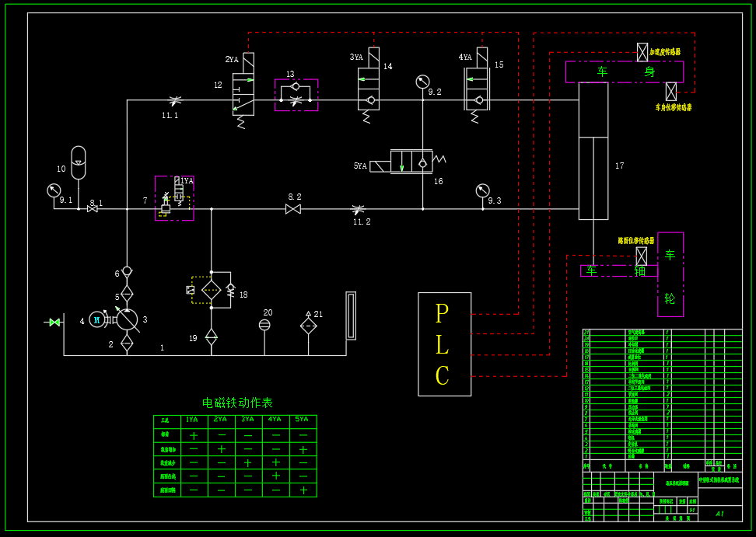Select air filter symbol number 21
The width and height of the screenshot is (756, 537).
pyautogui.click(x=309, y=324)
